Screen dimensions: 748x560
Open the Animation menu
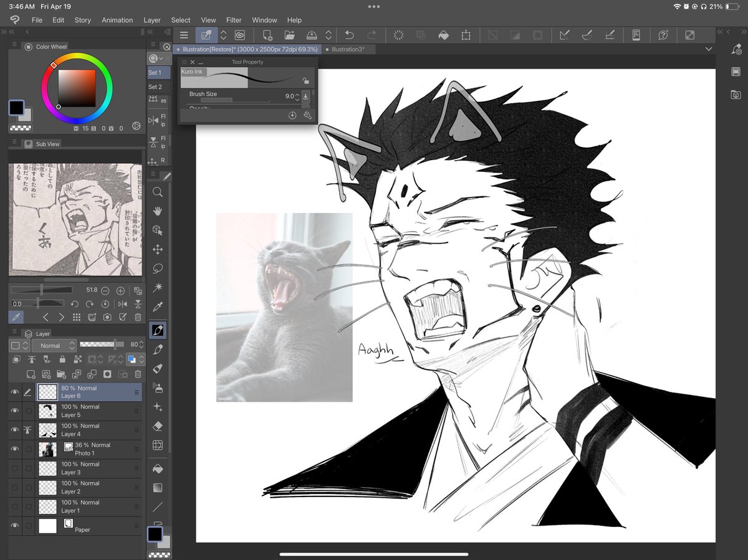coord(117,20)
